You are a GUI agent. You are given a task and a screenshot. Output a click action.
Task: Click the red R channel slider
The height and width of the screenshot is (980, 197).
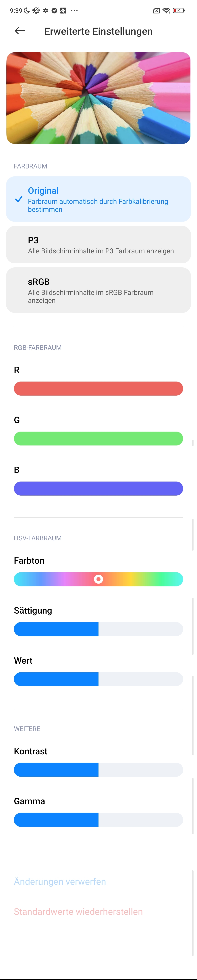pos(98,388)
